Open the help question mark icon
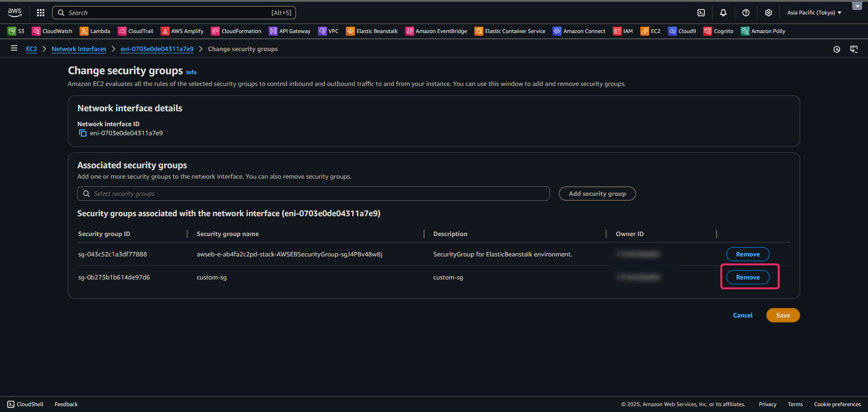868x412 pixels. (746, 13)
